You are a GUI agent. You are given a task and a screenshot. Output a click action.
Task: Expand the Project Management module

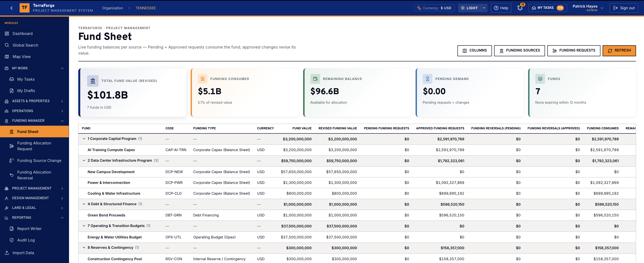coord(35,188)
